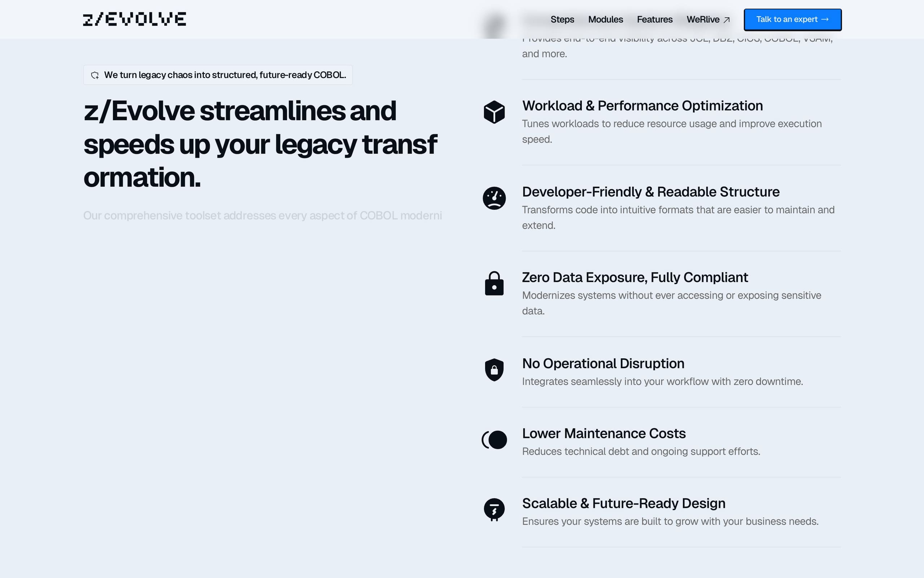
Task: Click the legacy chaos tagline badge
Action: [218, 75]
